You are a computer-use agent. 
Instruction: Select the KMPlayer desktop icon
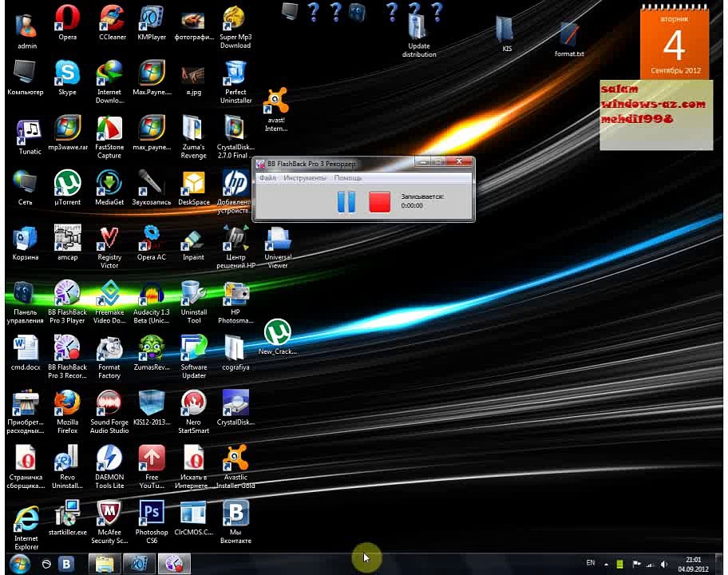point(152,22)
